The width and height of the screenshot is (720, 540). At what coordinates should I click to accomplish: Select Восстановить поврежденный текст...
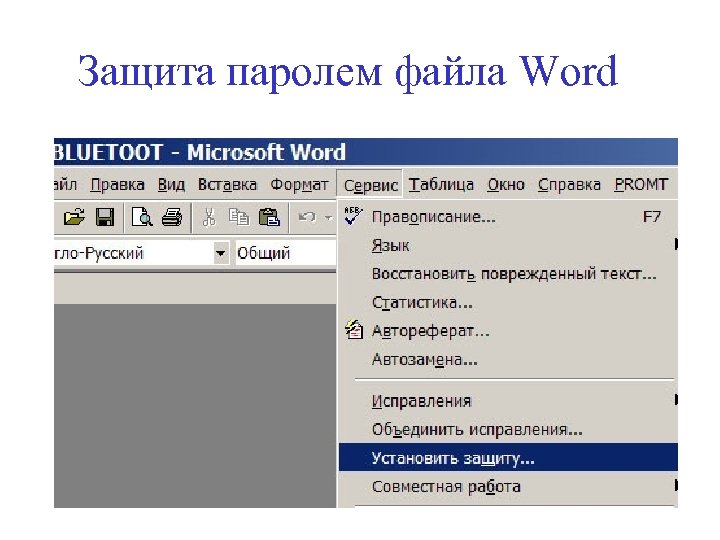(x=508, y=274)
